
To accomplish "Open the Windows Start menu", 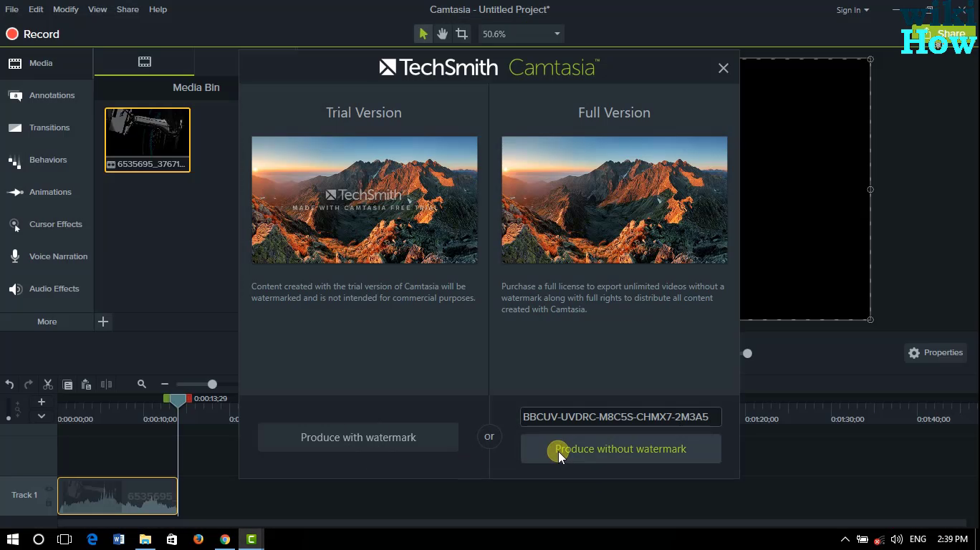I will pyautogui.click(x=13, y=539).
